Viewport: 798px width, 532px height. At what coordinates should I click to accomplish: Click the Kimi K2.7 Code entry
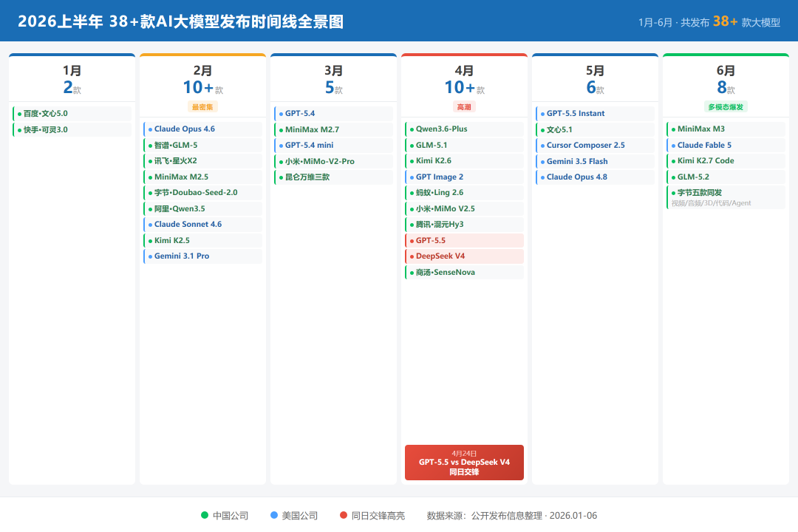[x=726, y=161]
